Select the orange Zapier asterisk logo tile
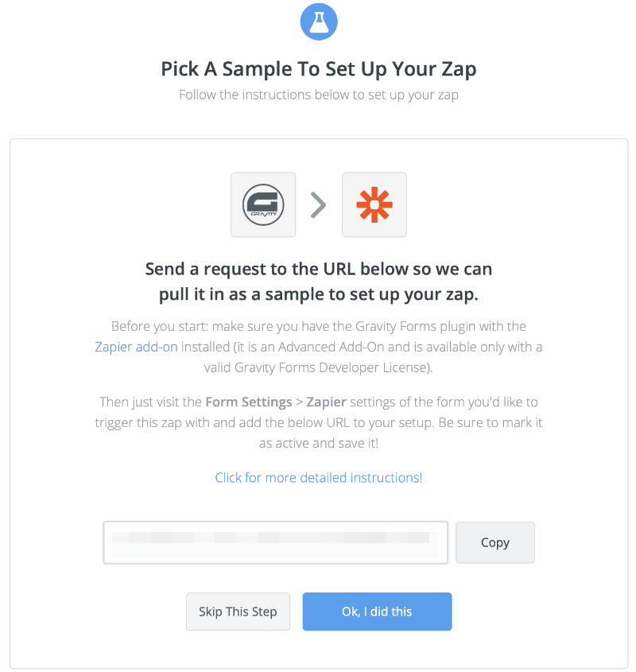Viewport: 636px width, 672px height. click(374, 205)
